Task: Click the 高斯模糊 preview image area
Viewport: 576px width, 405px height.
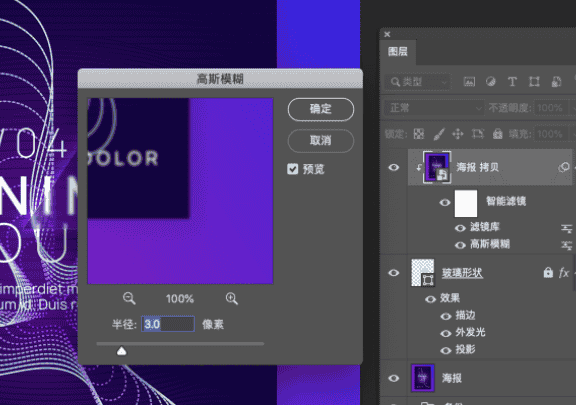Action: click(180, 191)
